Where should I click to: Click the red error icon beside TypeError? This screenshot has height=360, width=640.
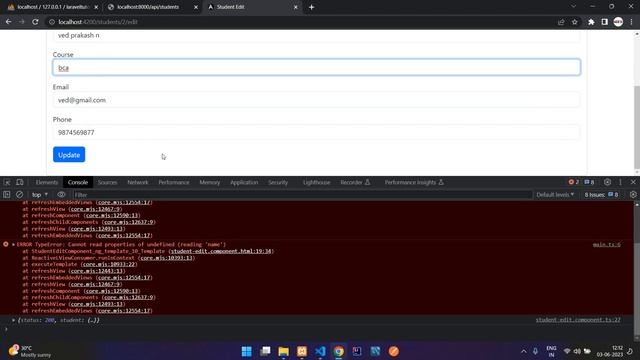[x=6, y=244]
